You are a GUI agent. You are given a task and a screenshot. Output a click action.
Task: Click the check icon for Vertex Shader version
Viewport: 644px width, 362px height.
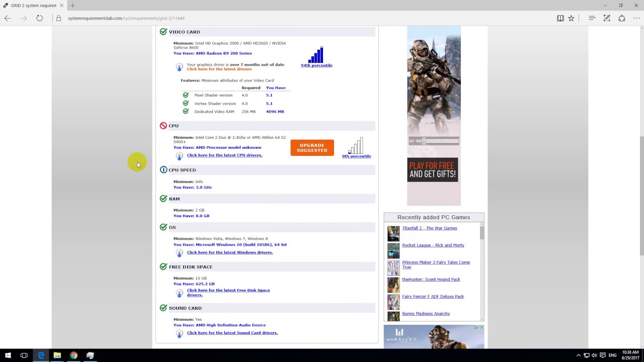(186, 103)
